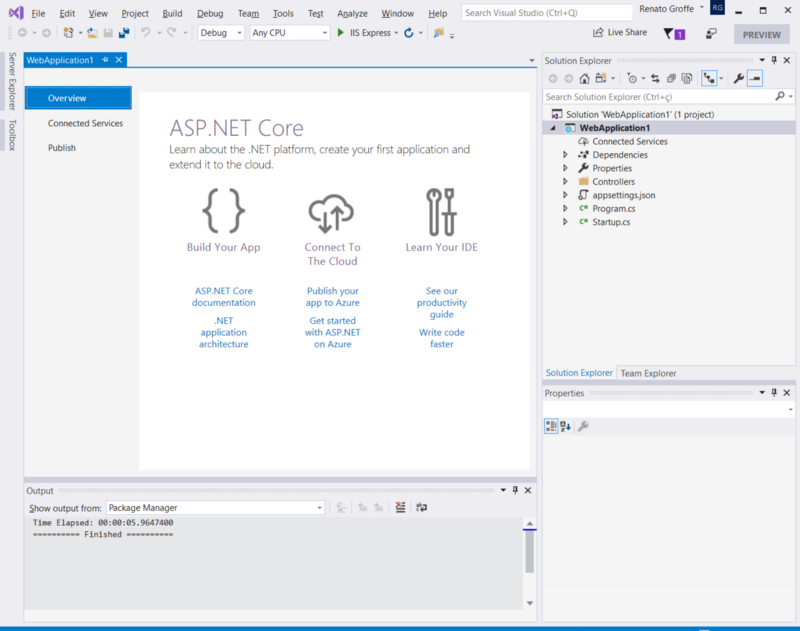The width and height of the screenshot is (800, 631).
Task: Pin the Solution Explorer panel
Action: click(x=774, y=60)
